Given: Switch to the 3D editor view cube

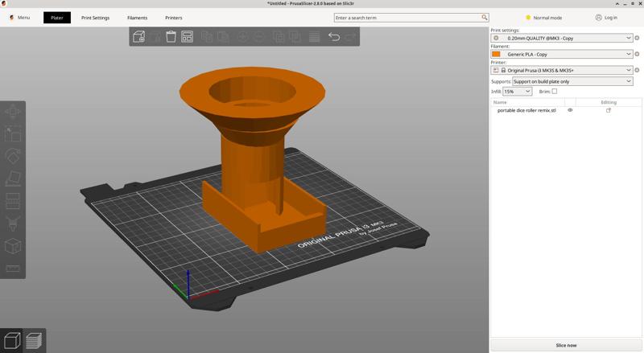Looking at the screenshot, I should coord(12,341).
